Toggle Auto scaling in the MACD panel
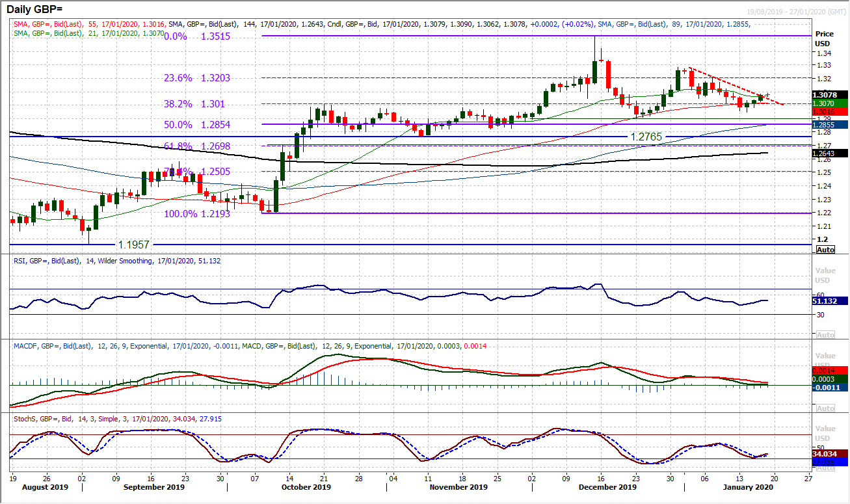Screen dimensions: 850x504 825,408
